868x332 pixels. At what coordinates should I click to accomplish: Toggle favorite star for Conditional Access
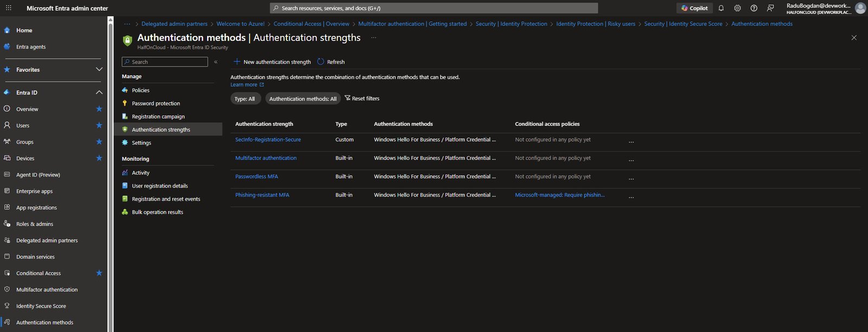99,273
